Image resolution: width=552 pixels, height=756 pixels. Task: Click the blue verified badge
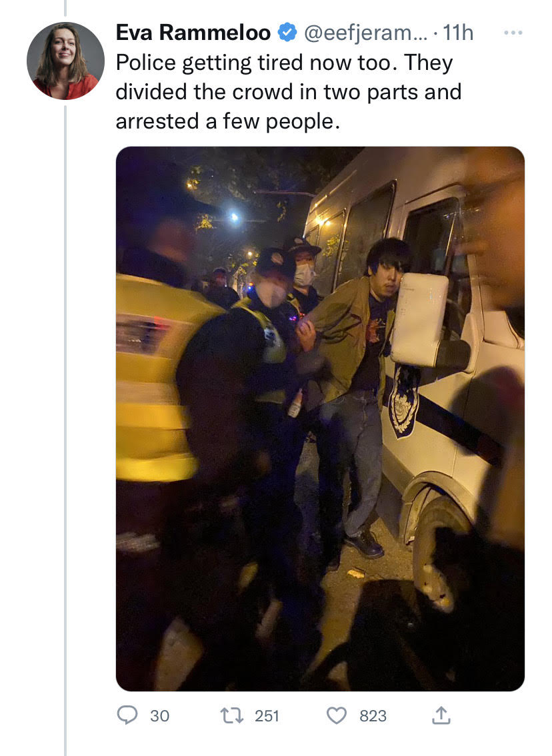[x=287, y=33]
